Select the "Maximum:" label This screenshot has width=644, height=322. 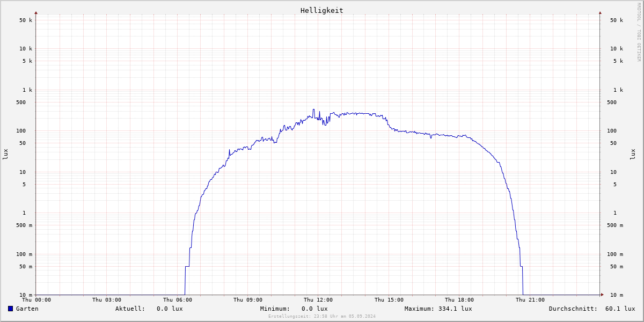420,309
